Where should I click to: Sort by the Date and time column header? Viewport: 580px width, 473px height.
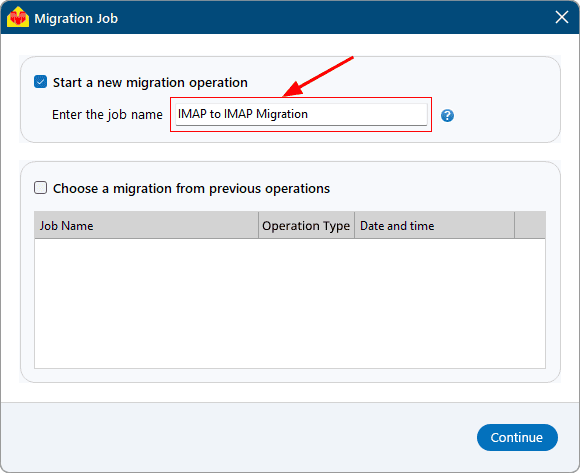click(x=434, y=225)
